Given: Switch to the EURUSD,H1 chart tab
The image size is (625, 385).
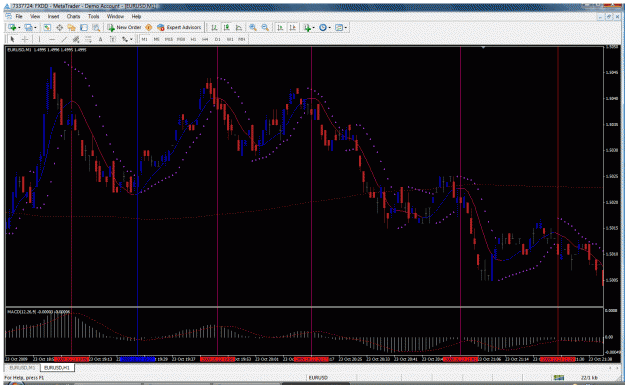Looking at the screenshot, I should pyautogui.click(x=57, y=367).
